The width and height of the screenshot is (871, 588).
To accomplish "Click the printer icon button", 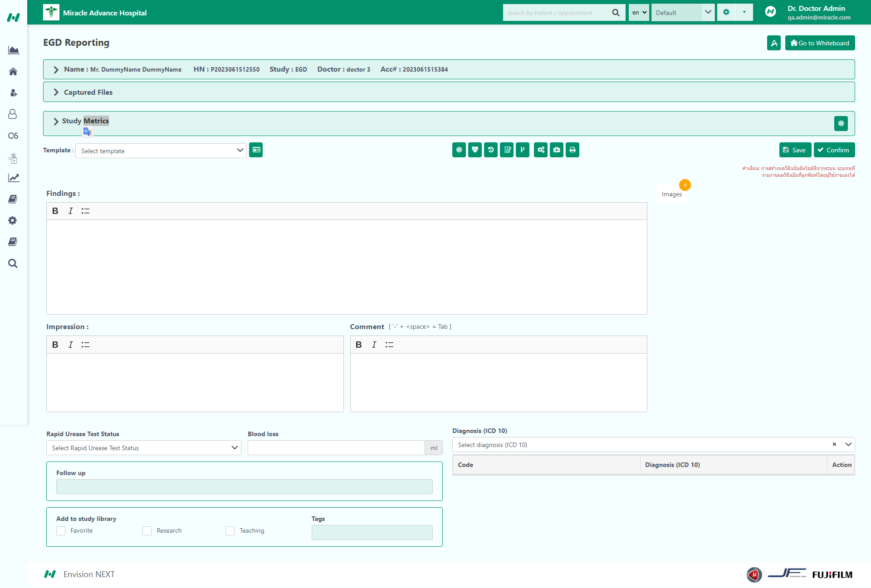I will [x=572, y=150].
